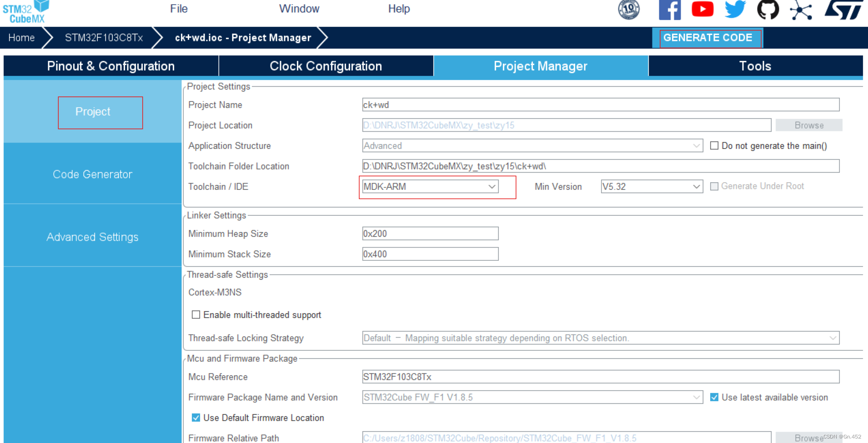
Task: Toggle Do not generate the main() checkbox
Action: 714,146
